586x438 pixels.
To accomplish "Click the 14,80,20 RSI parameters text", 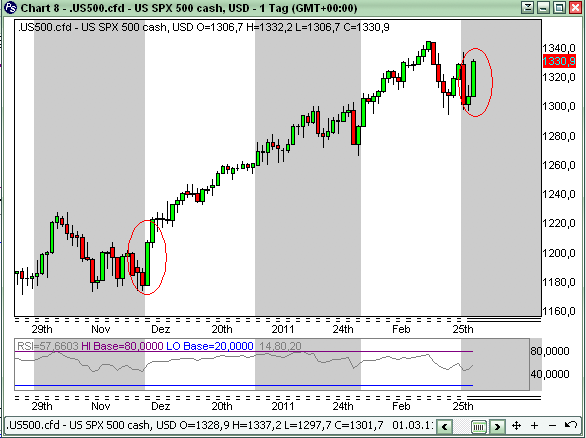I will (280, 346).
